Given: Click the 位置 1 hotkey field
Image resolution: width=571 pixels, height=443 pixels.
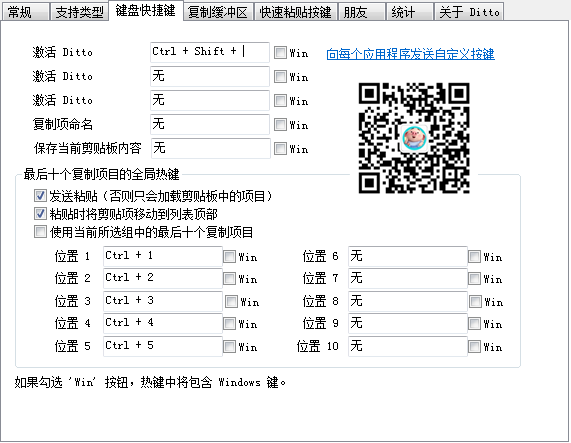Looking at the screenshot, I should point(163,256).
